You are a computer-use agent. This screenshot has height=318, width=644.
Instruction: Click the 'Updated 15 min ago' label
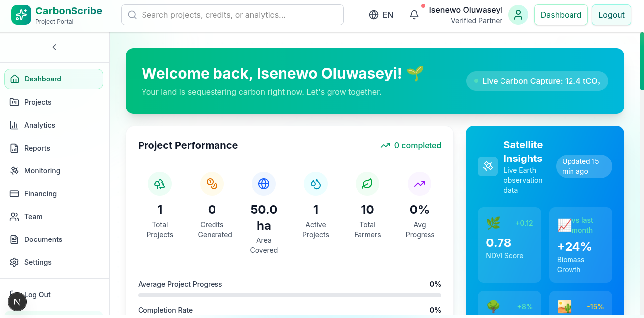[584, 166]
